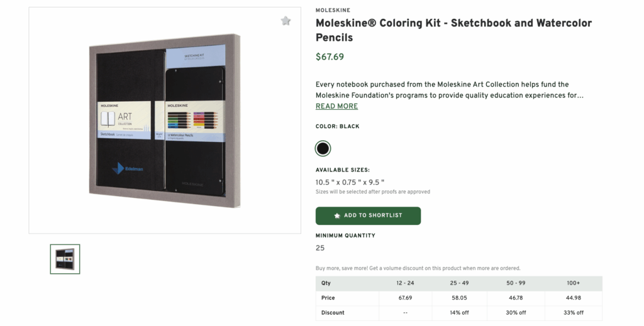Click the MOLESKINE brand label above the title
Image resolution: width=644 pixels, height=326 pixels.
point(333,10)
